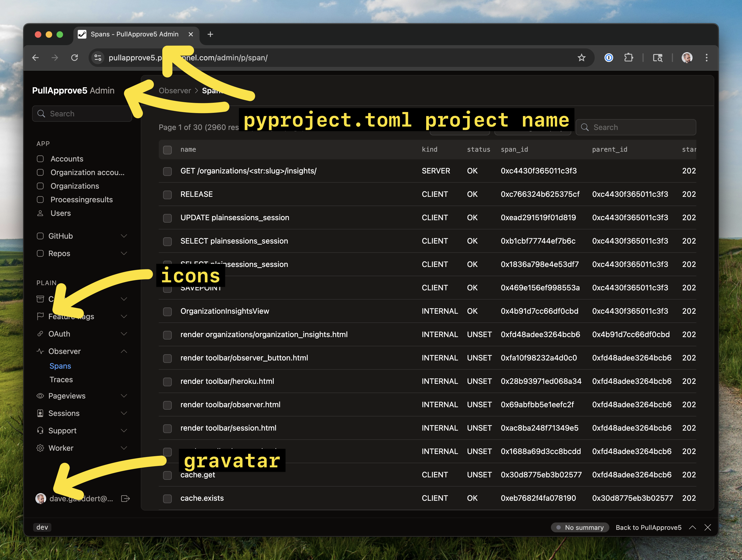This screenshot has width=742, height=560.
Task: Toggle the select-all checkbox in table header
Action: pyautogui.click(x=167, y=150)
